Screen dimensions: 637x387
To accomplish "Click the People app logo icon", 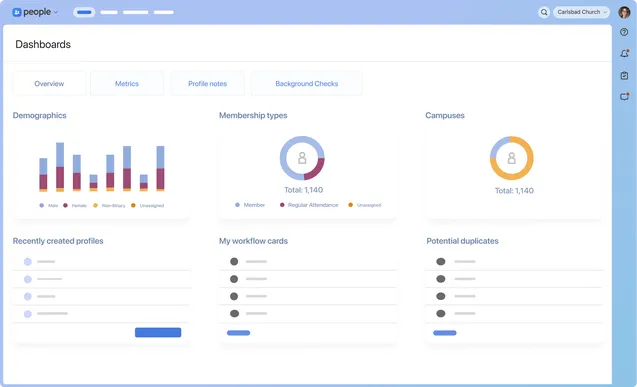I will coord(17,12).
